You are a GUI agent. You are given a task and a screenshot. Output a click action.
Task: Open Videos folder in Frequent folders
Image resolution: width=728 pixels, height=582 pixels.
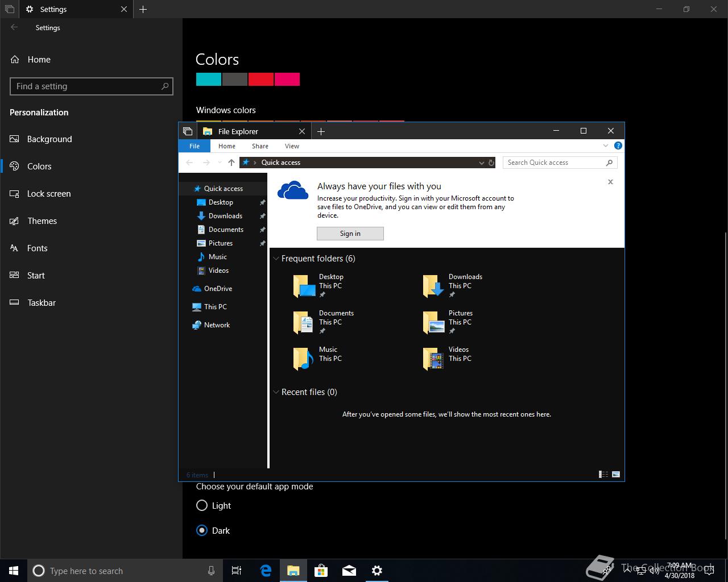point(448,358)
